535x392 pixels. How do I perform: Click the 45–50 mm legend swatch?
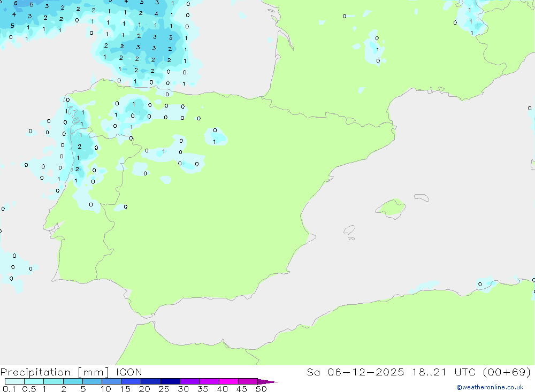pyautogui.click(x=248, y=381)
